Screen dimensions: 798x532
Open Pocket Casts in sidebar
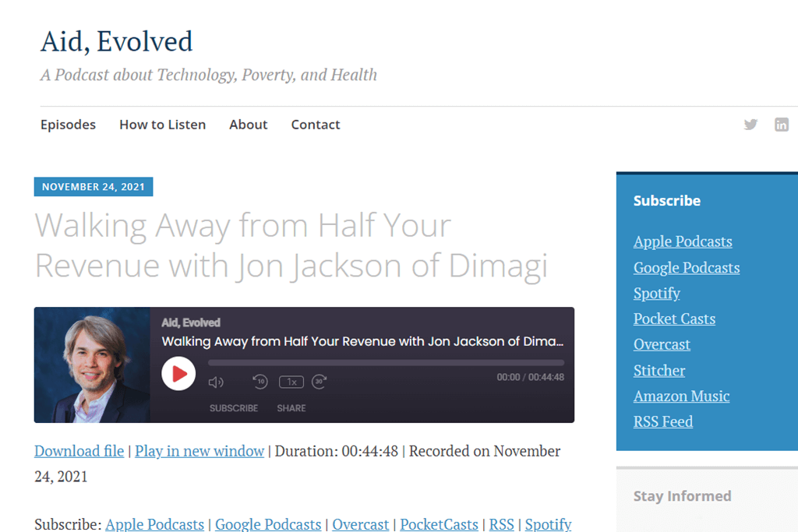click(x=674, y=319)
